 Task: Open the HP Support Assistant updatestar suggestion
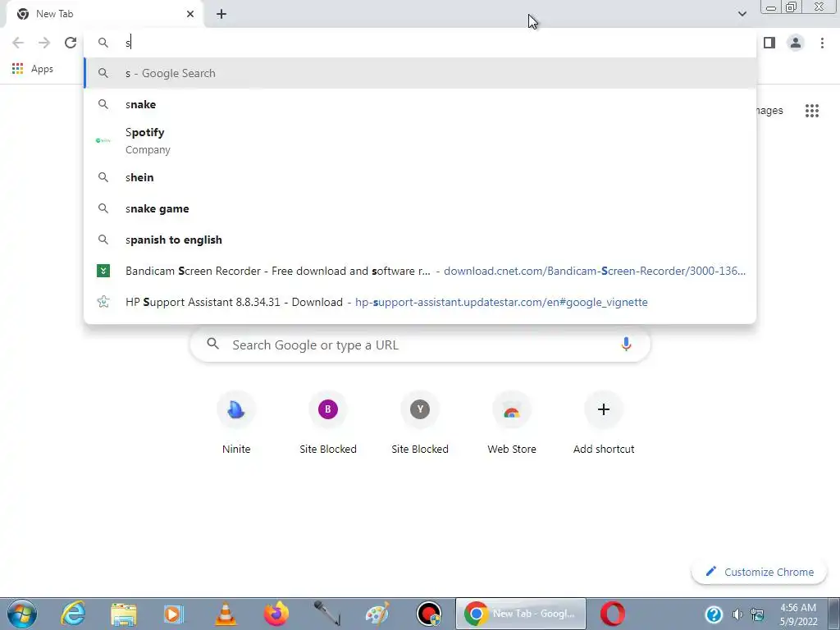point(420,302)
